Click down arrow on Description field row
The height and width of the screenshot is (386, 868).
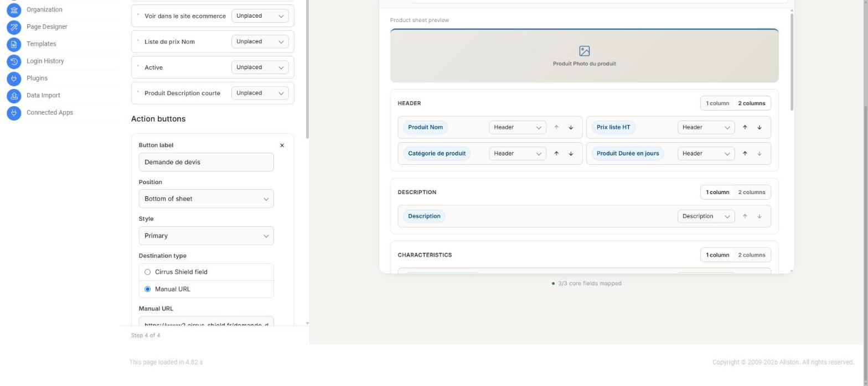(759, 216)
